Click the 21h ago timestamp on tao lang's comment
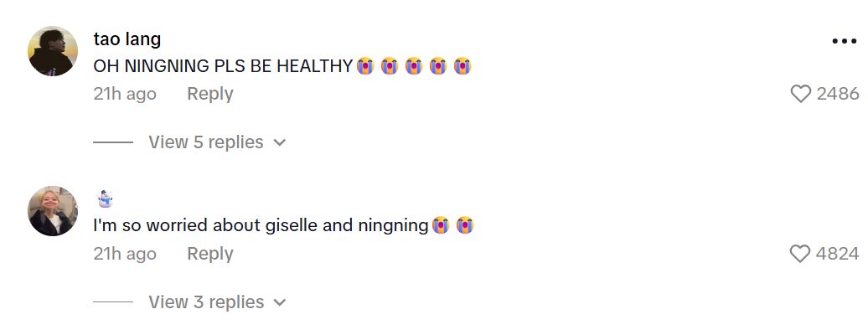Viewport: 868px width, 335px height. [125, 94]
